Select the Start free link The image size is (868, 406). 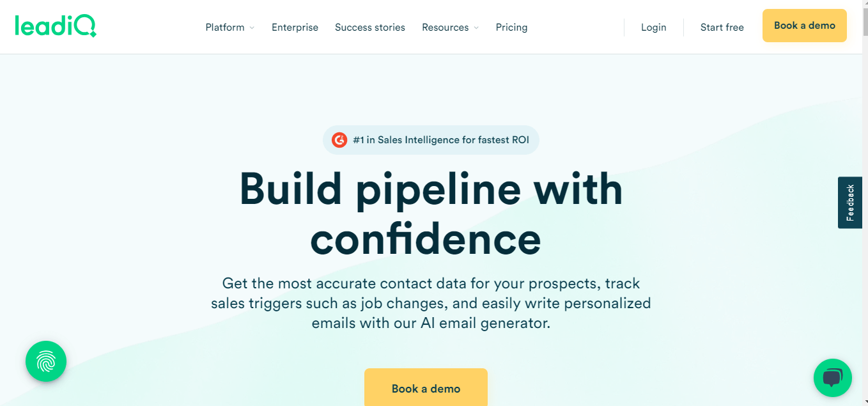[722, 27]
